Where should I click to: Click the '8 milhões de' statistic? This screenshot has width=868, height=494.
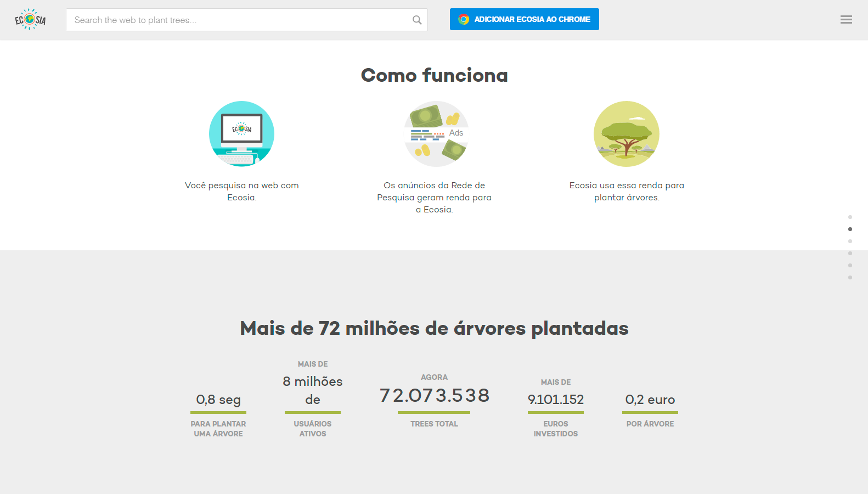[313, 390]
